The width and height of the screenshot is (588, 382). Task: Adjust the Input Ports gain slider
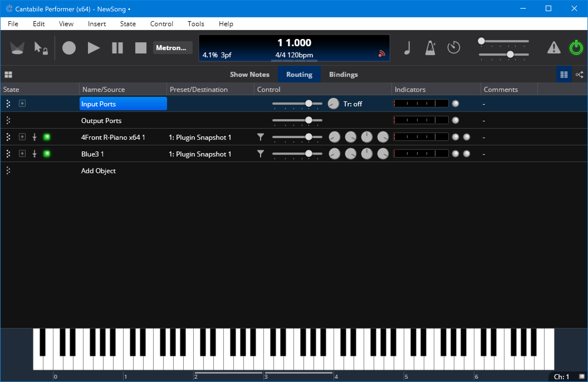click(x=297, y=104)
